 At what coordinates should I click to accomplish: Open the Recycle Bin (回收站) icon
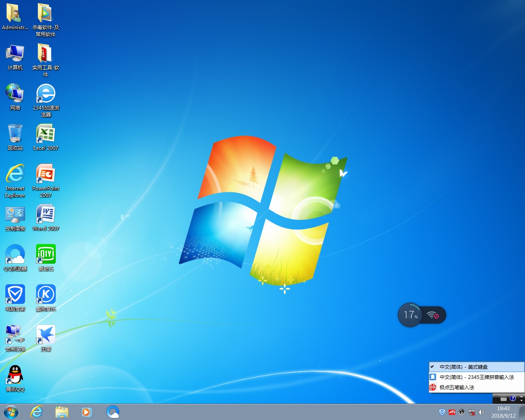point(15,134)
